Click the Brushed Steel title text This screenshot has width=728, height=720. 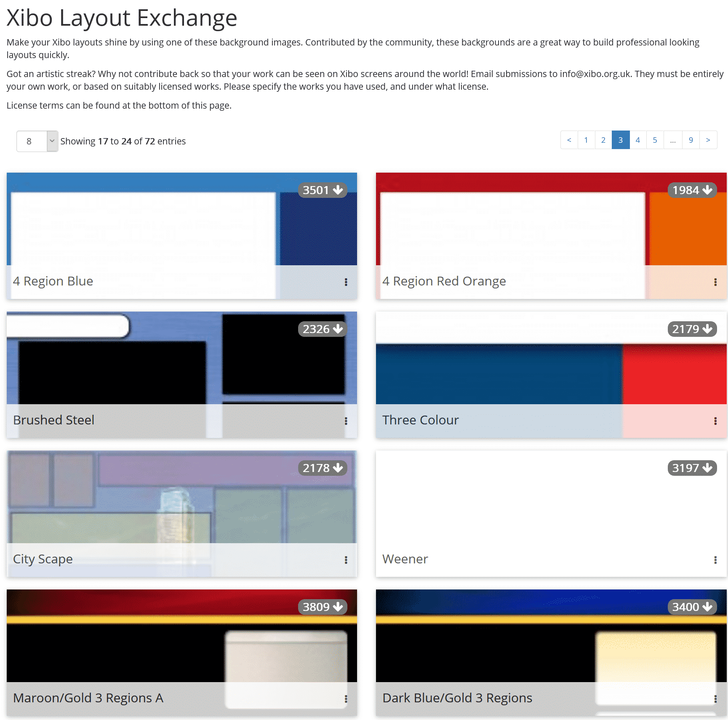pyautogui.click(x=53, y=420)
